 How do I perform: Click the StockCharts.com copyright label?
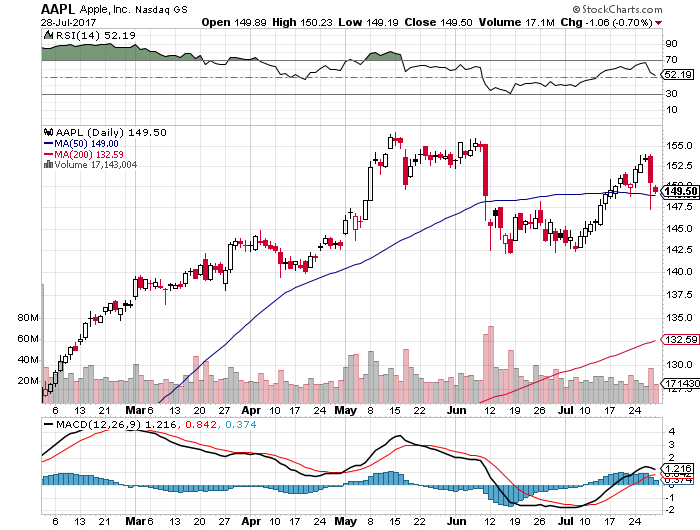617,9
